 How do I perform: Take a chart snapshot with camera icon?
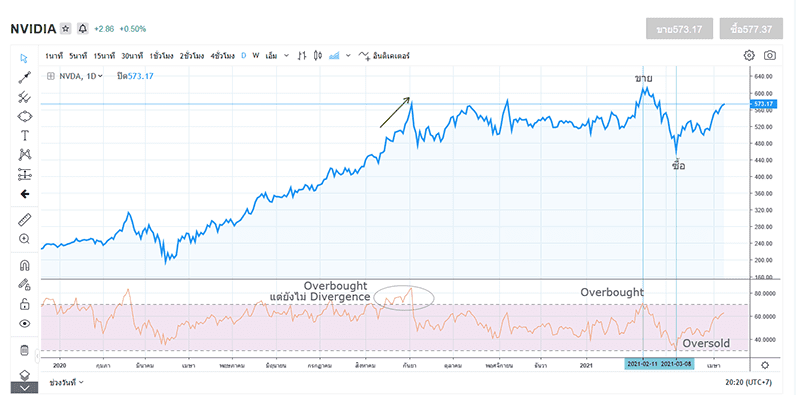[x=770, y=55]
